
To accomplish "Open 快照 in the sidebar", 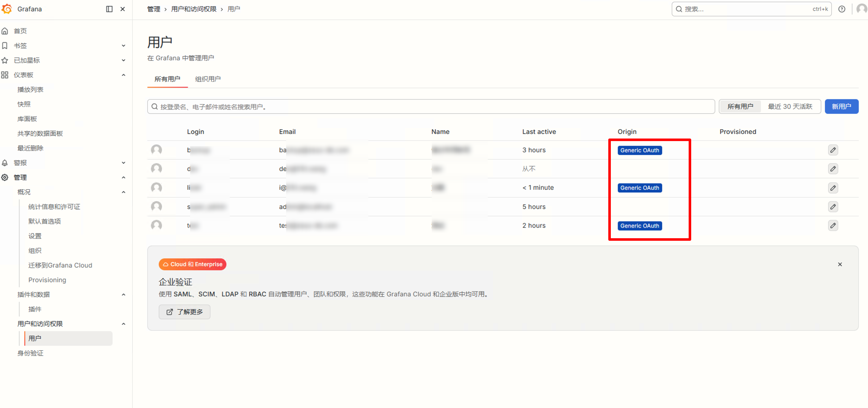I will click(x=24, y=104).
